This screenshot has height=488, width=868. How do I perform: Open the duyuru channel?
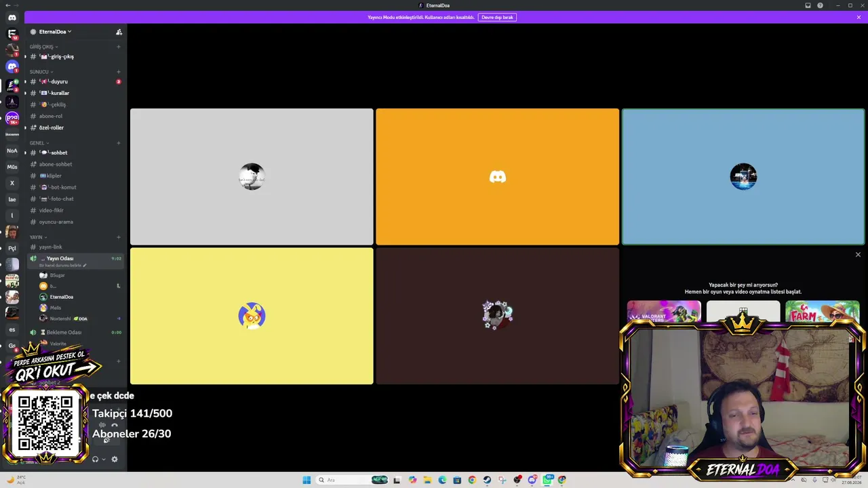tap(75, 81)
